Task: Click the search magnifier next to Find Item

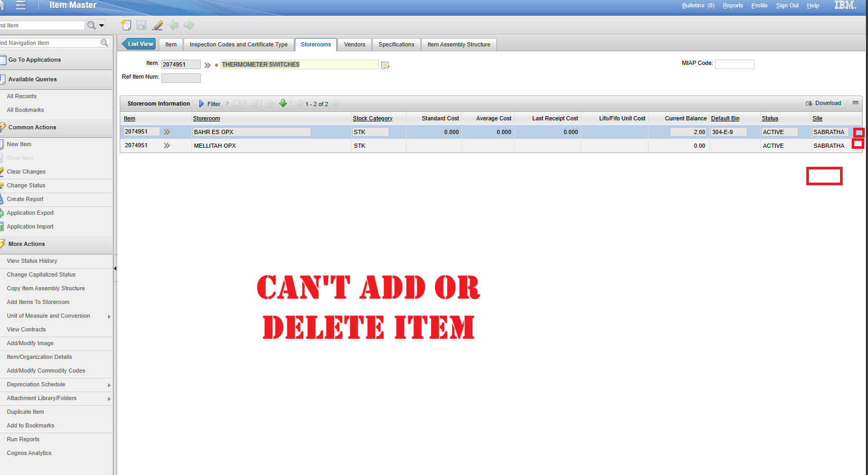Action: point(91,25)
